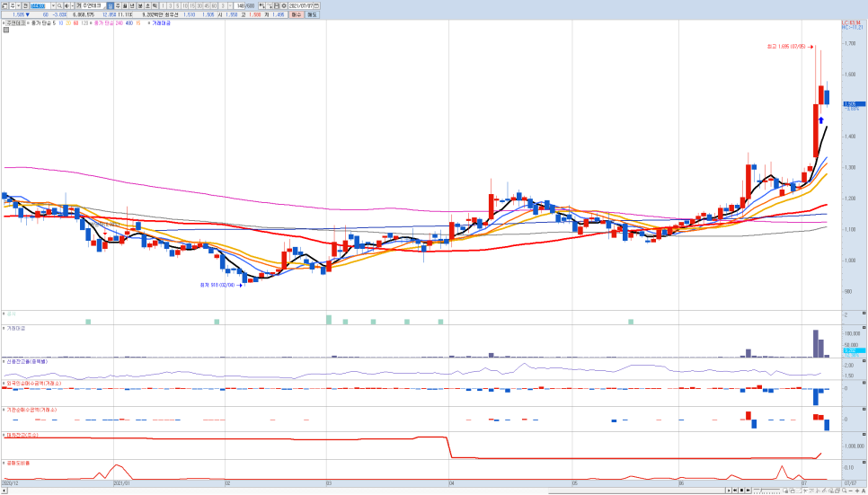Click the zoom magnifier icon at bottom right

(845, 490)
